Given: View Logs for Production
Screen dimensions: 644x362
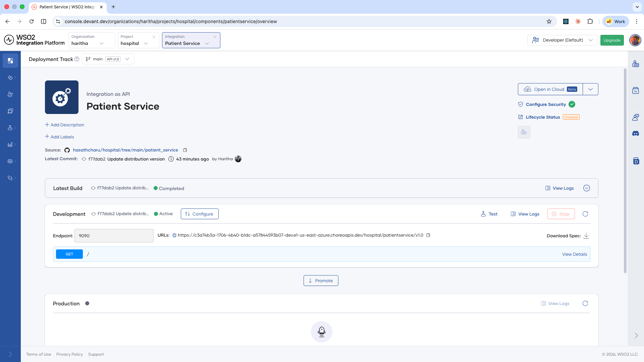Looking at the screenshot, I should (555, 303).
